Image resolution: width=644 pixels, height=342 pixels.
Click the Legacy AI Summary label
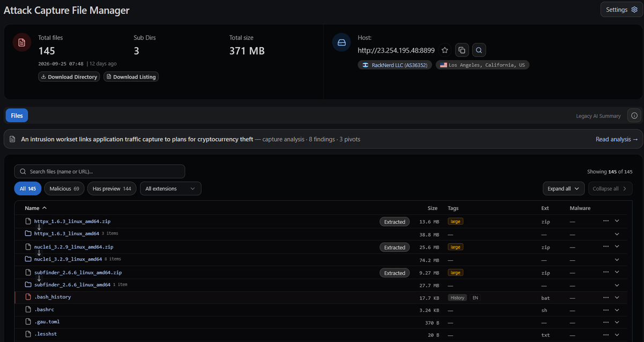(598, 116)
